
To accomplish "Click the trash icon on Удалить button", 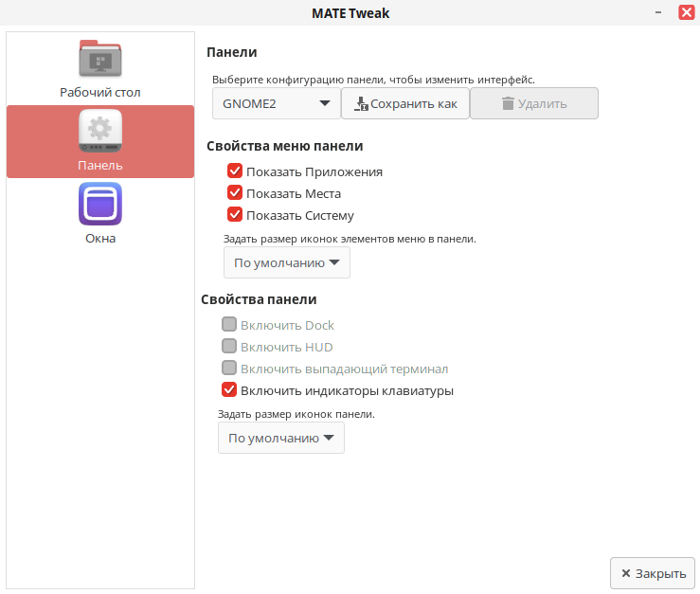I will click(x=508, y=103).
